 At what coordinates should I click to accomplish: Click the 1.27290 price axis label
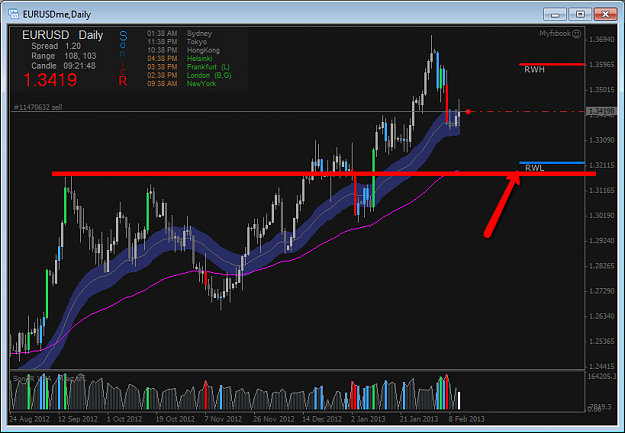click(601, 291)
